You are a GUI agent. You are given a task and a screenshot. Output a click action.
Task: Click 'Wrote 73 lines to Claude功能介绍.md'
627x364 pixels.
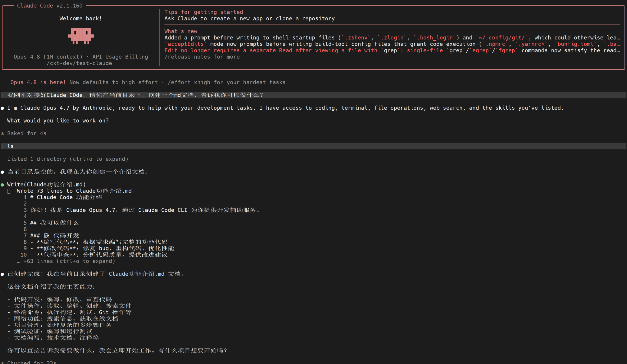pos(74,191)
